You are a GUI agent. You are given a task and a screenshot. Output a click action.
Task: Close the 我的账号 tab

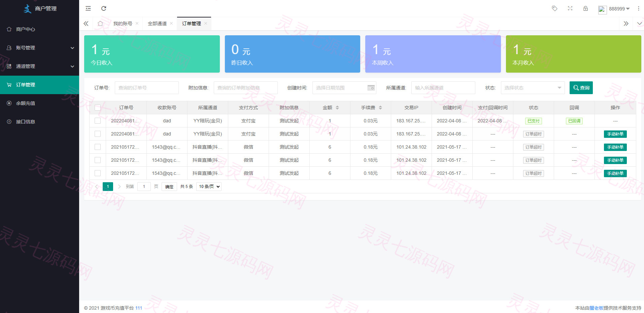[137, 24]
